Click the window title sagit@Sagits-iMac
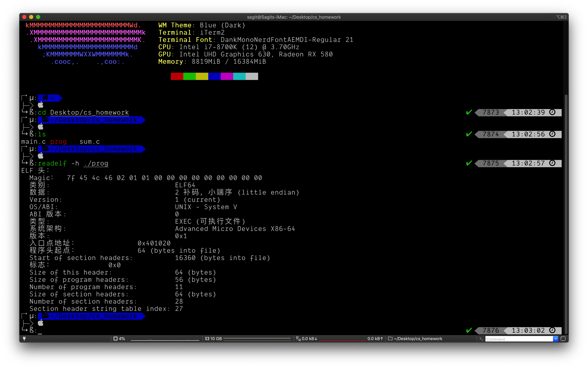This screenshot has width=588, height=368. tap(294, 17)
